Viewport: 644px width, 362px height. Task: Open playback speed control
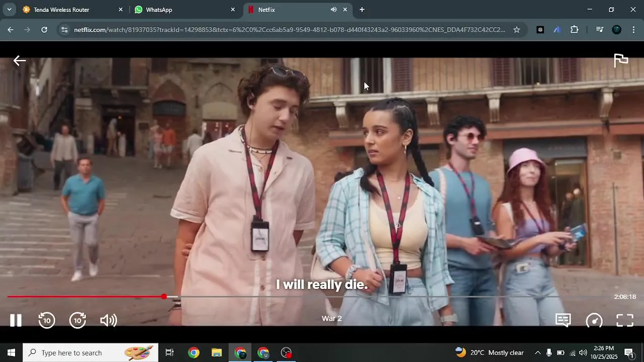tap(594, 320)
